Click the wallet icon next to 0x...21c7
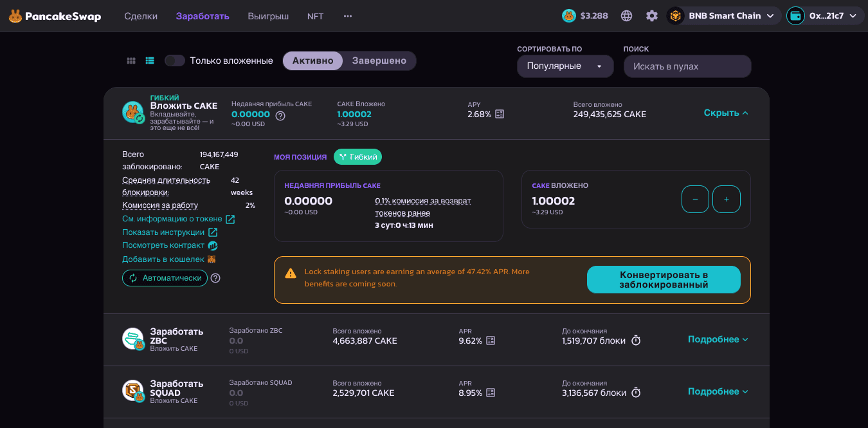 [796, 16]
